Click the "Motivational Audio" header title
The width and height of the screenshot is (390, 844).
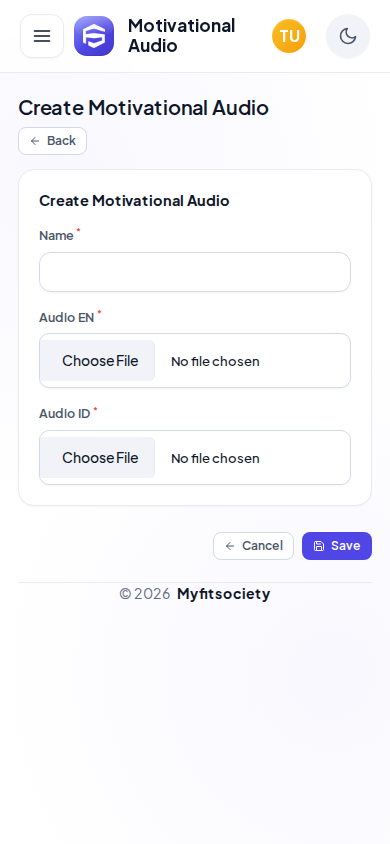tap(181, 36)
